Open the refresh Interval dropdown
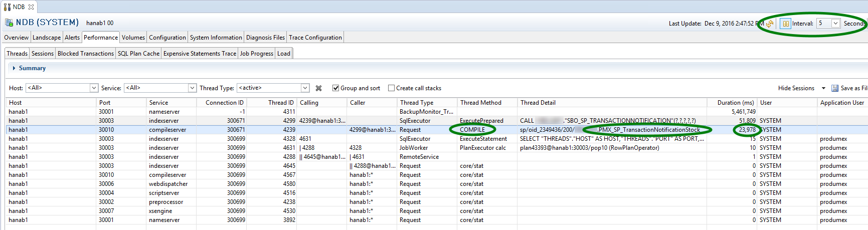 [x=835, y=24]
